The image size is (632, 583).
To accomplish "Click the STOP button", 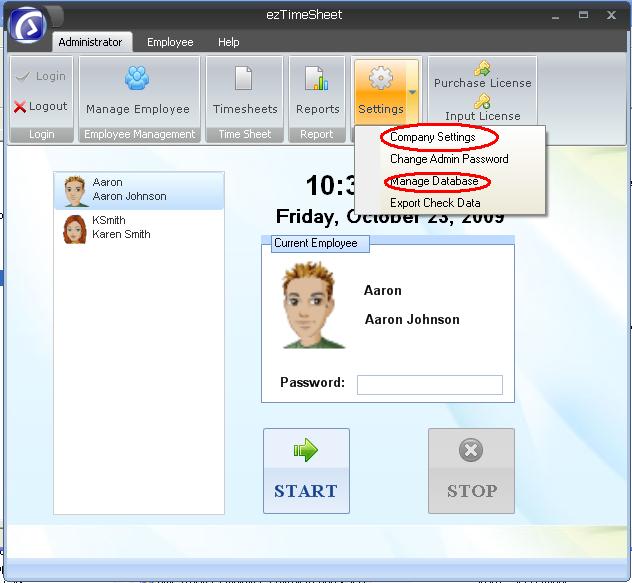I will click(471, 471).
